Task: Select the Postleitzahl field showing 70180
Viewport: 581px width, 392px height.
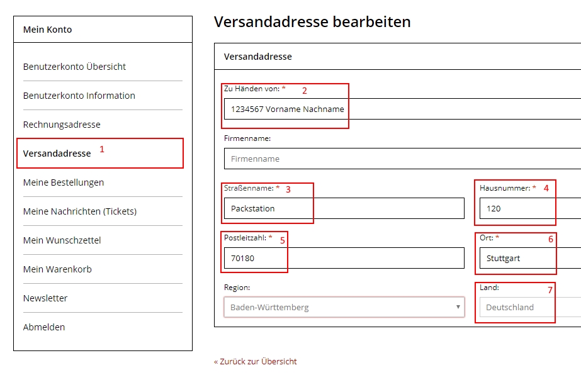Action: (344, 258)
